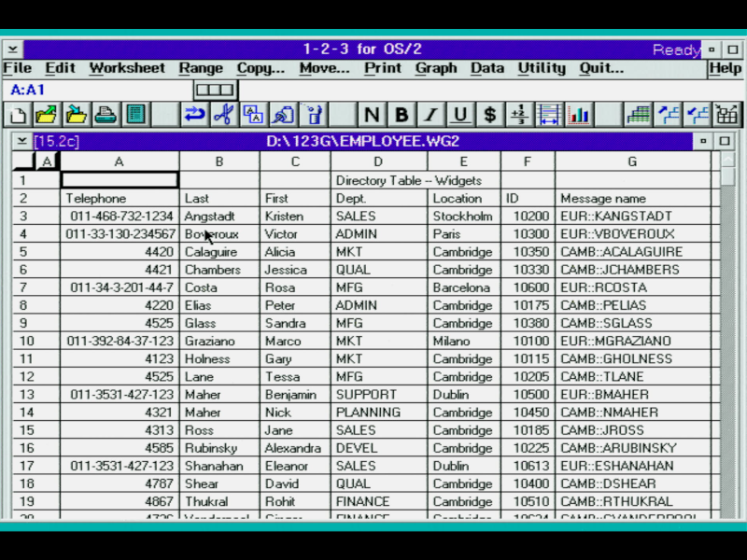Click the trash can Delete icon
Image resolution: width=747 pixels, height=560 pixels.
click(313, 115)
